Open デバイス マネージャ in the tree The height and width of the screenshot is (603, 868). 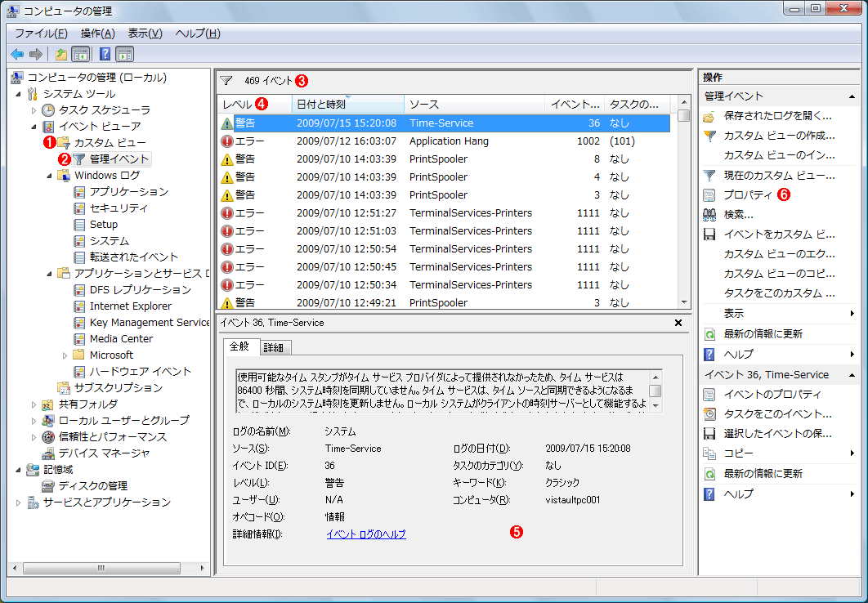[x=104, y=453]
